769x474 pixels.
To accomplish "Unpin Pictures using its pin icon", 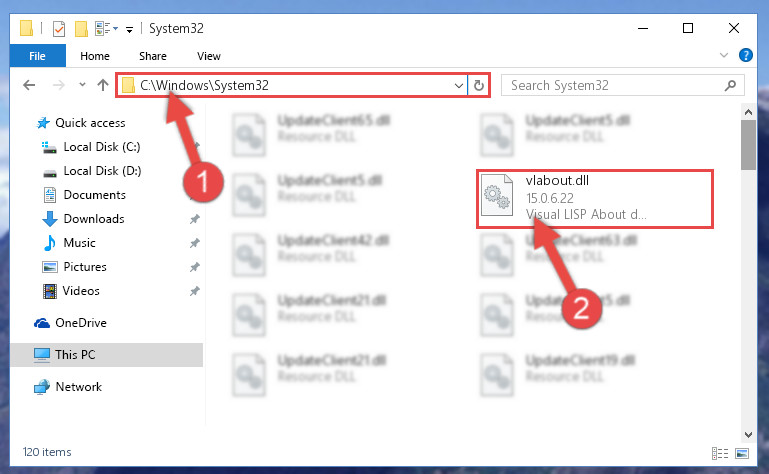I will coord(195,267).
